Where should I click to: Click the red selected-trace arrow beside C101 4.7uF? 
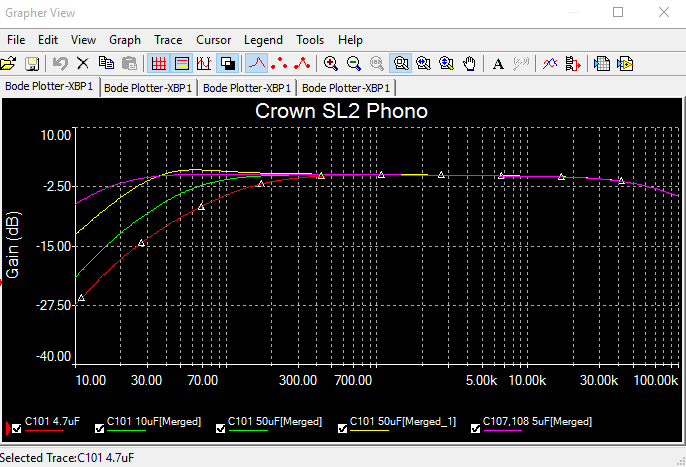coord(8,428)
